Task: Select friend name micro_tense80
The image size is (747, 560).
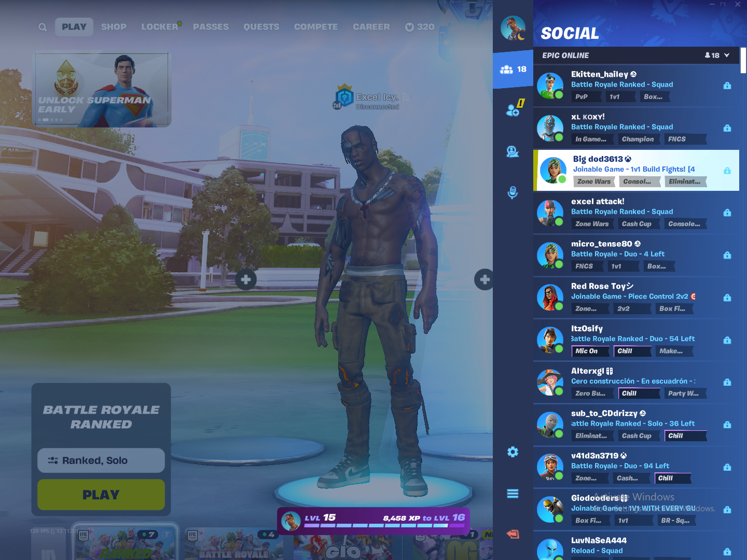Action: pos(602,244)
